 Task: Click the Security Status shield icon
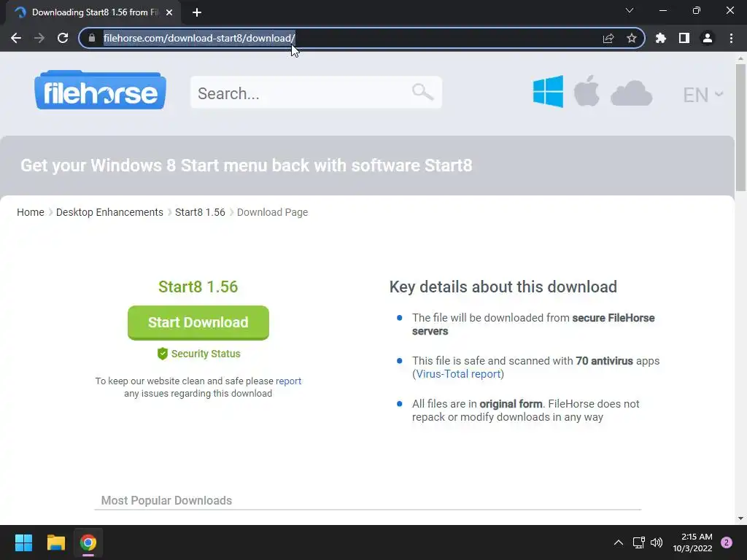pos(163,354)
